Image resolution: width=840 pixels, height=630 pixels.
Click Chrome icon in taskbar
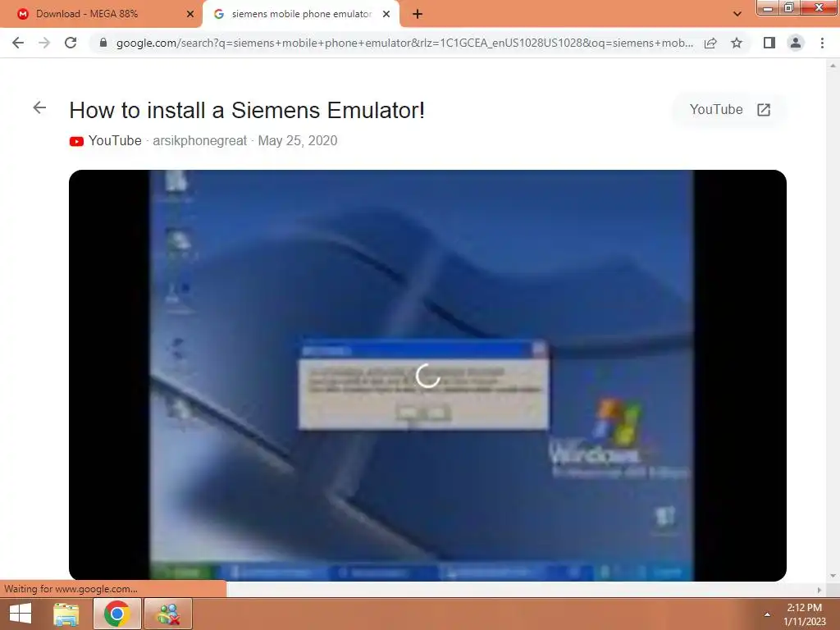pyautogui.click(x=116, y=614)
